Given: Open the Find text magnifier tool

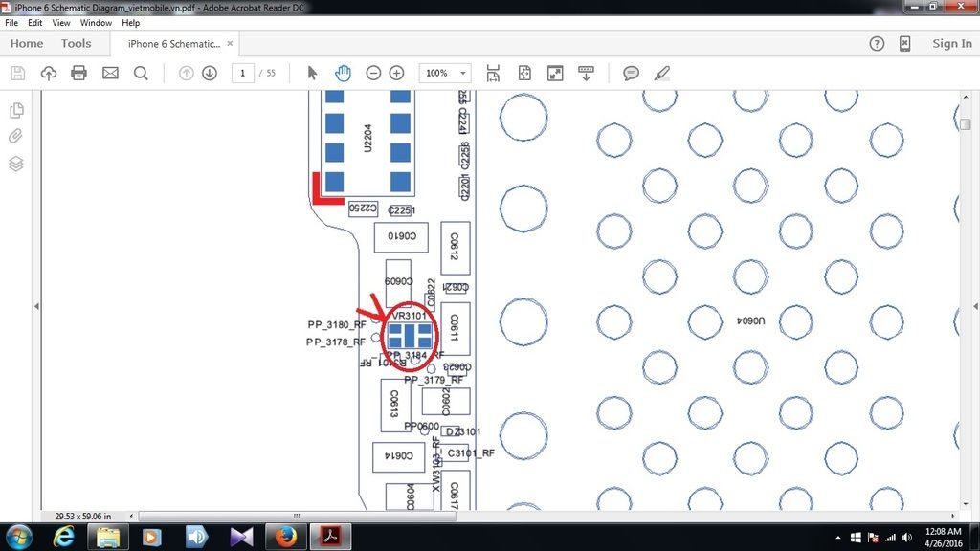Looking at the screenshot, I should [x=141, y=73].
